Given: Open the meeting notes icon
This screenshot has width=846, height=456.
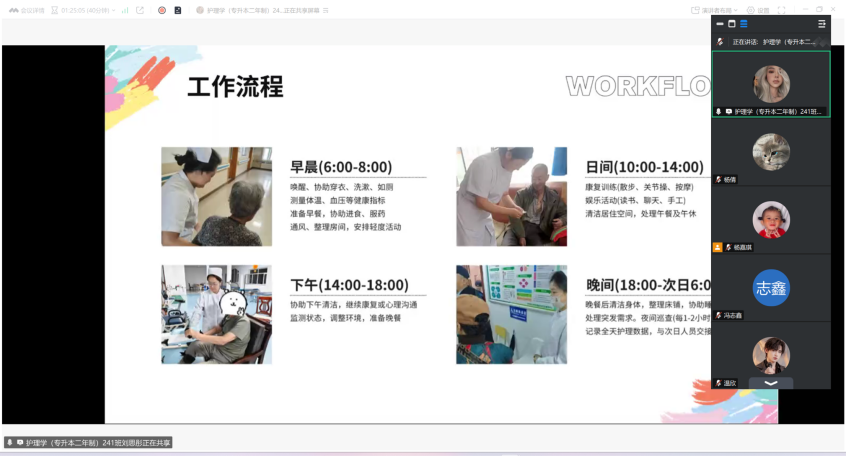Looking at the screenshot, I should (177, 10).
